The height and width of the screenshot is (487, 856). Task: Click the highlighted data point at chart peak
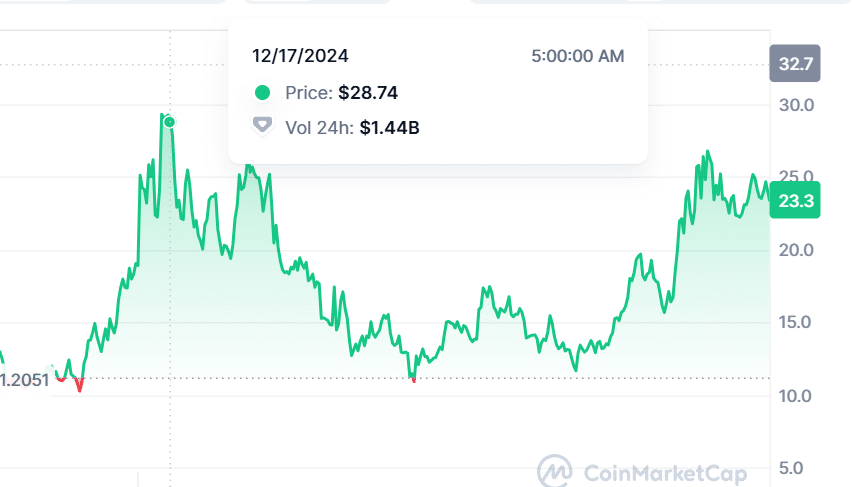170,121
